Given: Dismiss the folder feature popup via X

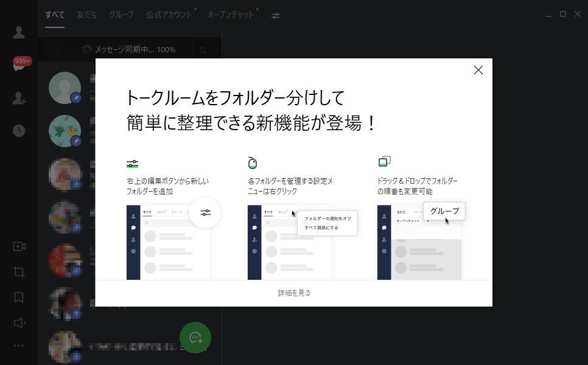Looking at the screenshot, I should tap(478, 69).
